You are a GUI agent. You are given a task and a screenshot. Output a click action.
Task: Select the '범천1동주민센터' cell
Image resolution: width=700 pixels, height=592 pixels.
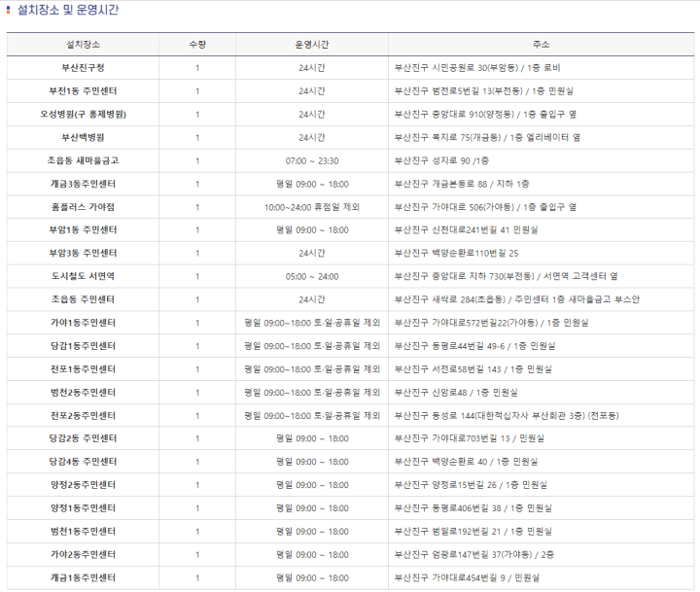point(83,532)
